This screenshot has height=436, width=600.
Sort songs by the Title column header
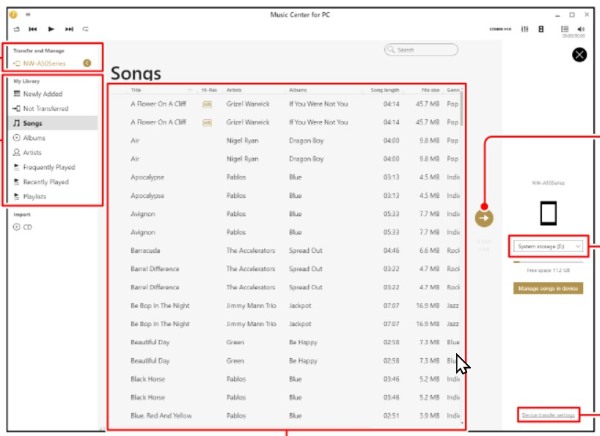(136, 90)
